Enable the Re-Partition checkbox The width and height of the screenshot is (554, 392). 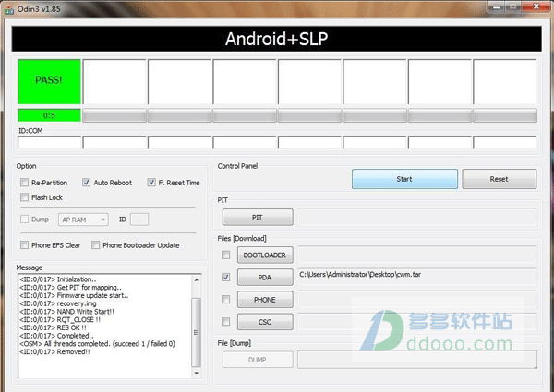24,183
